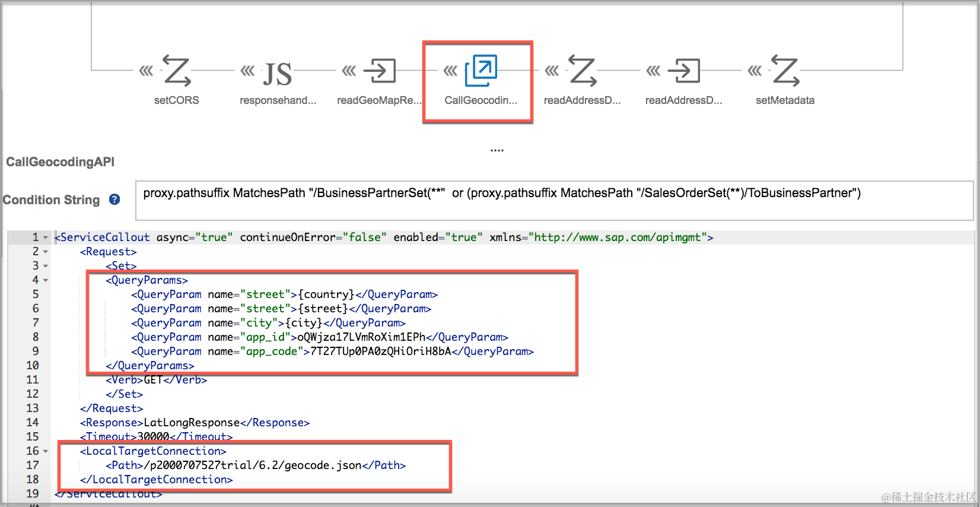This screenshot has height=507, width=980.
Task: Select readAddressD... policy right after CallGeocodin...
Action: coord(583,71)
